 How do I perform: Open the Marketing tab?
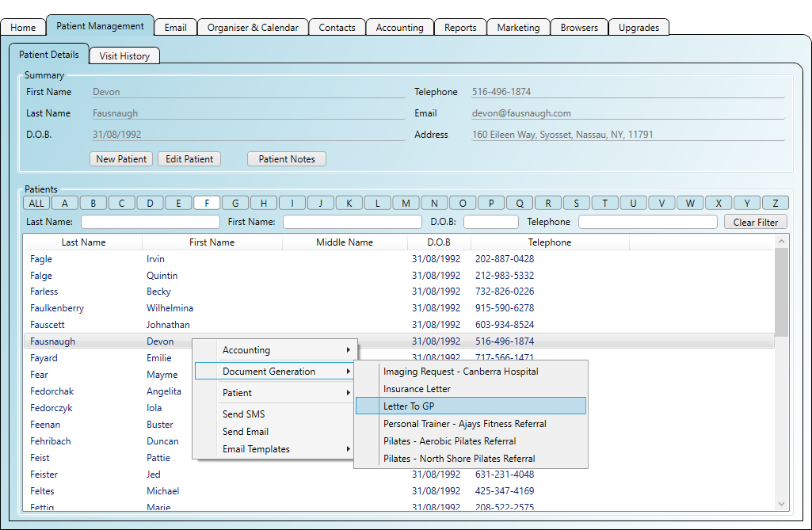coord(518,26)
